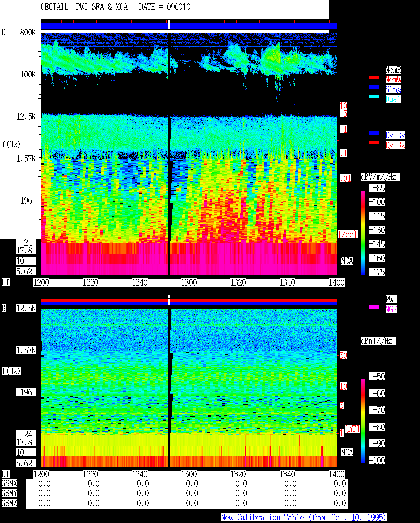420x523 pixels.
Task: Click the GSMZ value in the 1400 column
Action: (x=340, y=503)
